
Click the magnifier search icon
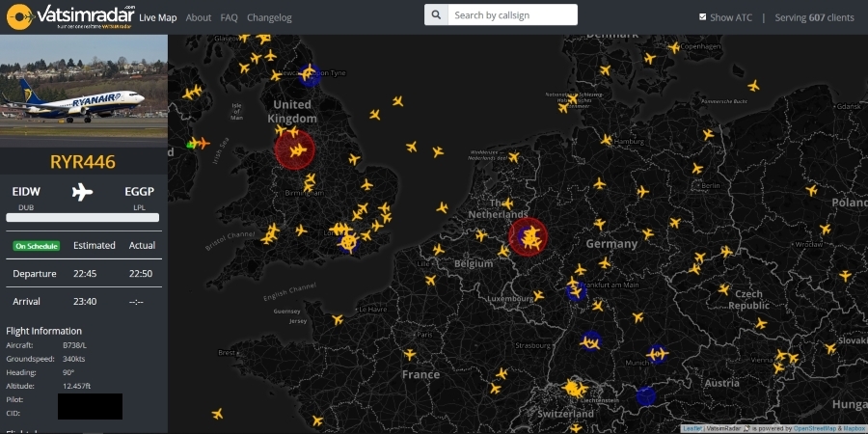436,15
